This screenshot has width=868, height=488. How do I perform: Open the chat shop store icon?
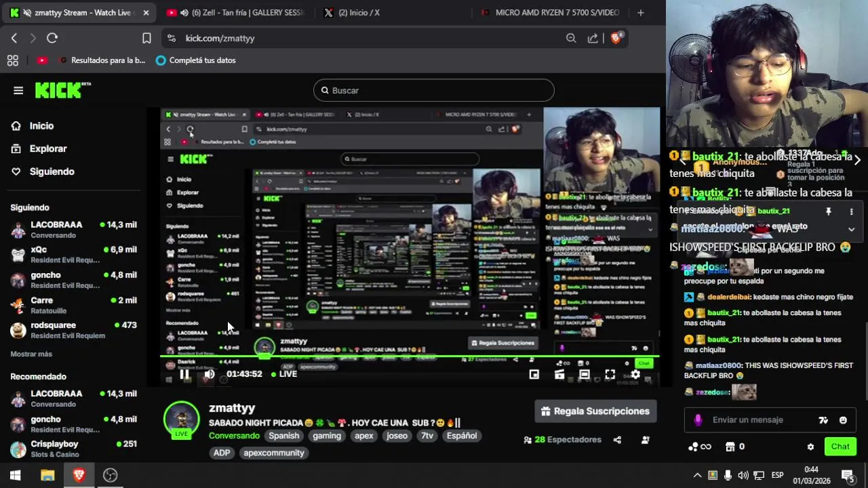coord(730,447)
